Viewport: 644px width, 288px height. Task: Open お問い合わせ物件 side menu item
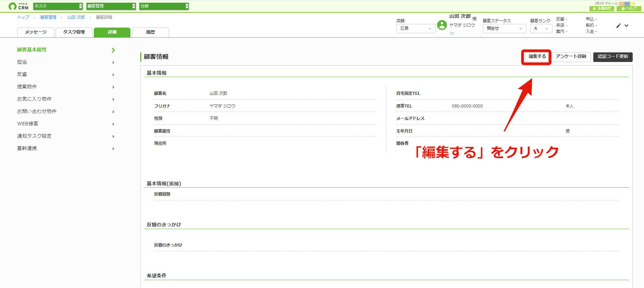[37, 111]
